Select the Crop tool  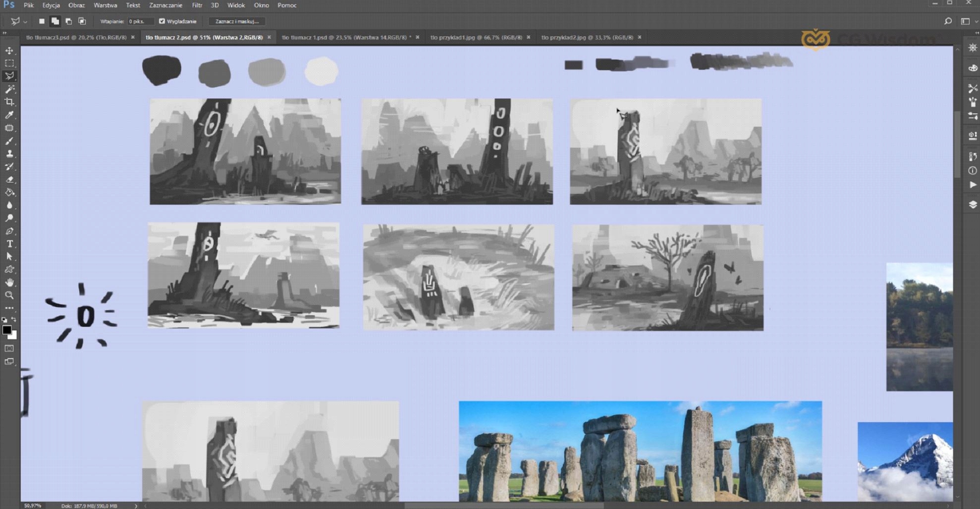(x=9, y=102)
